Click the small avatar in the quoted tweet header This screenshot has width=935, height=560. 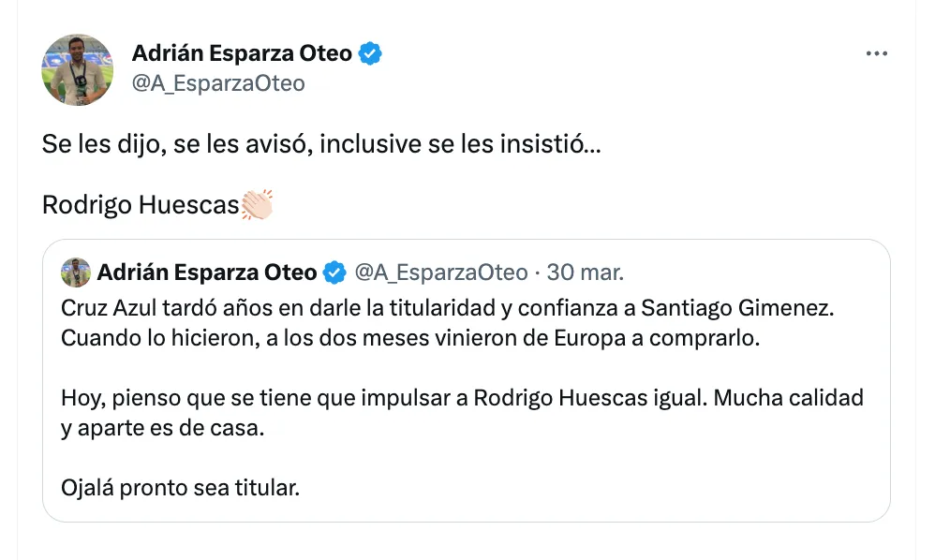76,272
